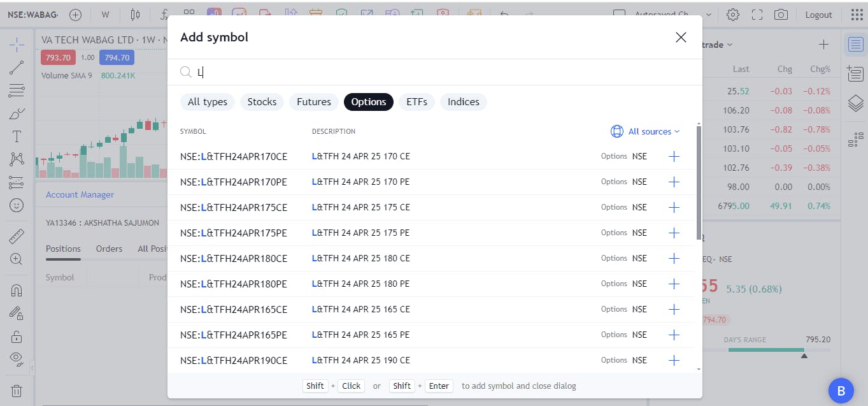The height and width of the screenshot is (406, 868).
Task: Open the candlestick chart type menu
Action: pyautogui.click(x=135, y=14)
